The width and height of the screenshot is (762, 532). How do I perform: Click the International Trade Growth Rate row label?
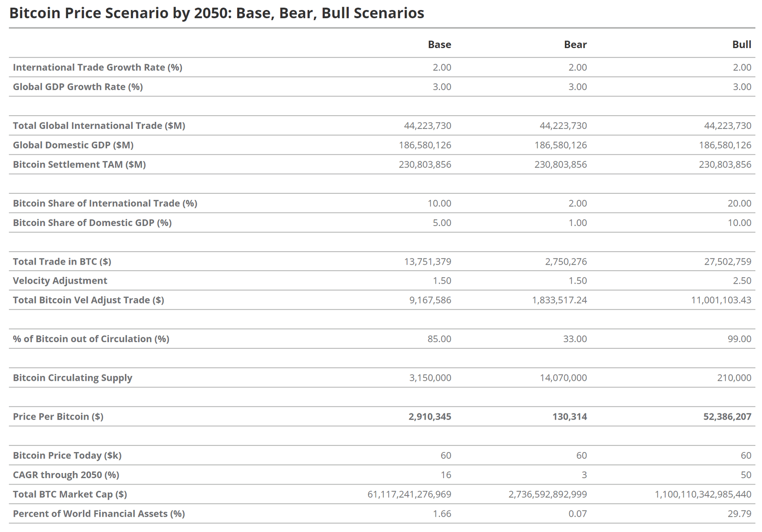(x=98, y=68)
